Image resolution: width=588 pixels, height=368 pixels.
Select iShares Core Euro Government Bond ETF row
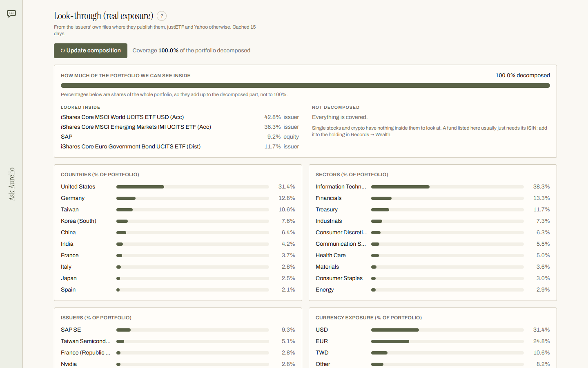[180, 146]
